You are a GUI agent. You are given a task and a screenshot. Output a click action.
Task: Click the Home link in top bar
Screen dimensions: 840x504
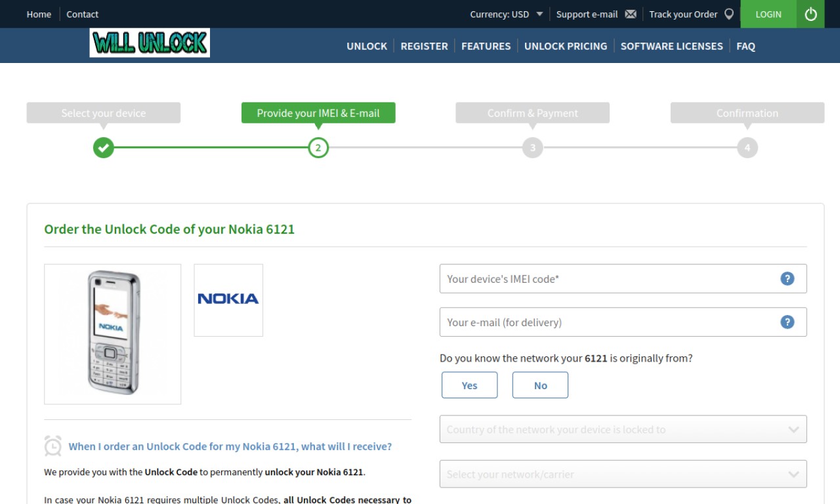coord(39,14)
